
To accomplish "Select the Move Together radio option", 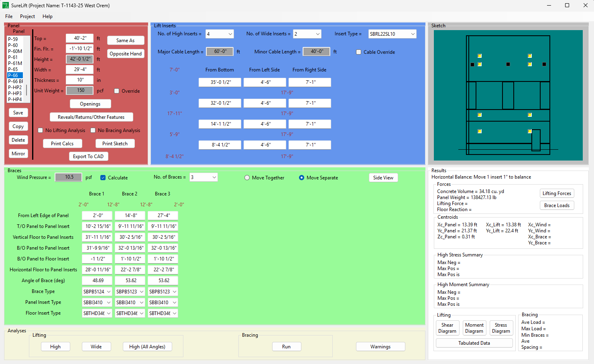I will point(247,178).
